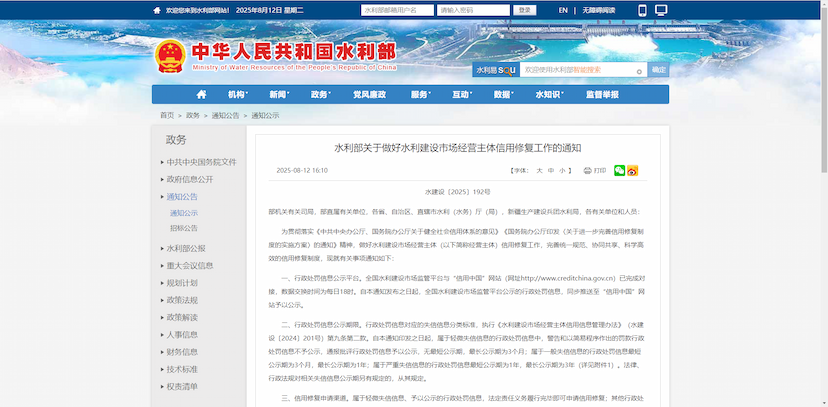Open the 互动 navigation menu
The width and height of the screenshot is (828, 407).
click(x=462, y=94)
